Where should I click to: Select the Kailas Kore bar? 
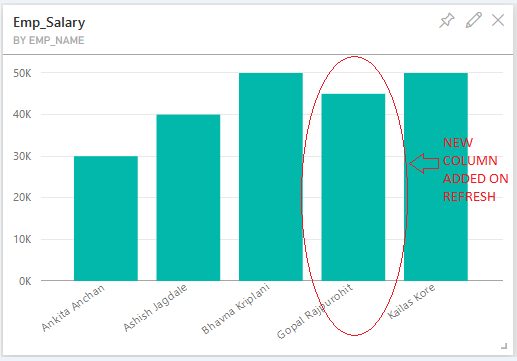[x=436, y=177]
